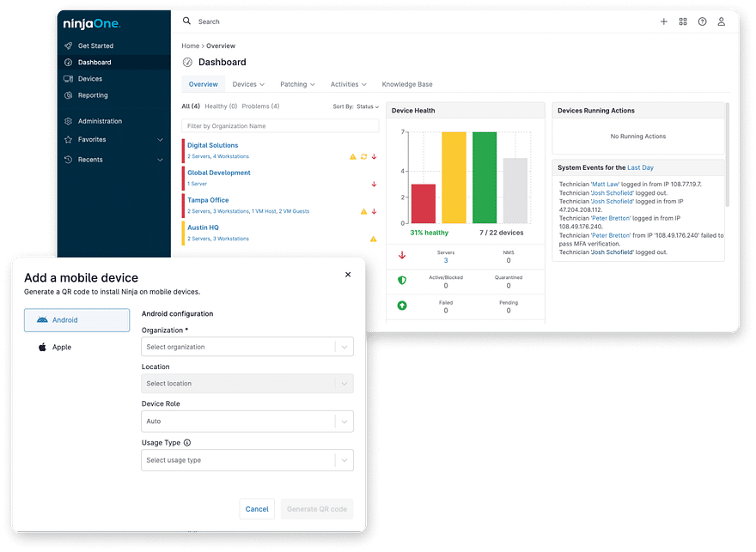
Task: Open the Select organization dropdown
Action: point(247,347)
